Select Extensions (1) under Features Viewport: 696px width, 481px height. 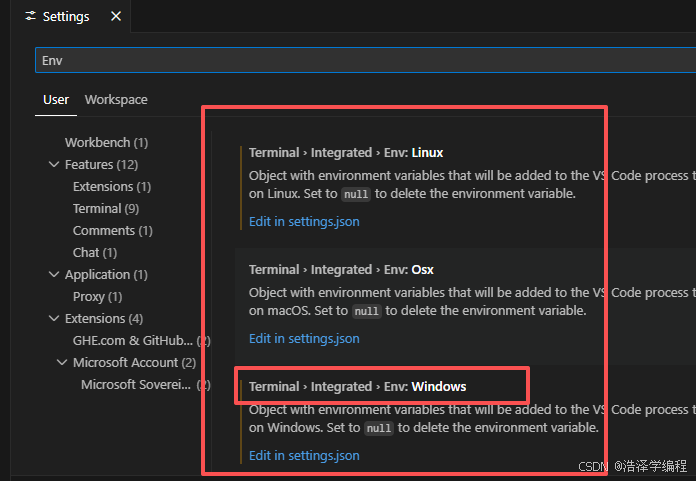coord(112,187)
